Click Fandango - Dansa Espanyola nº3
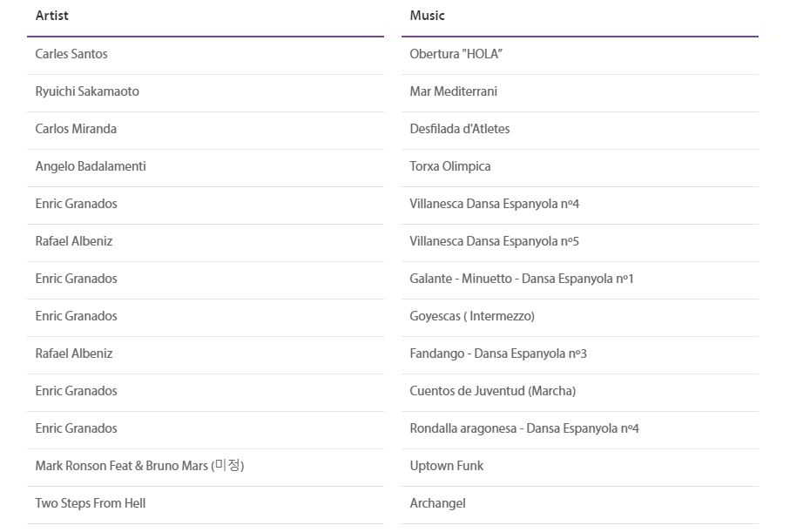Screen dimensions: 790x532 tap(497, 354)
